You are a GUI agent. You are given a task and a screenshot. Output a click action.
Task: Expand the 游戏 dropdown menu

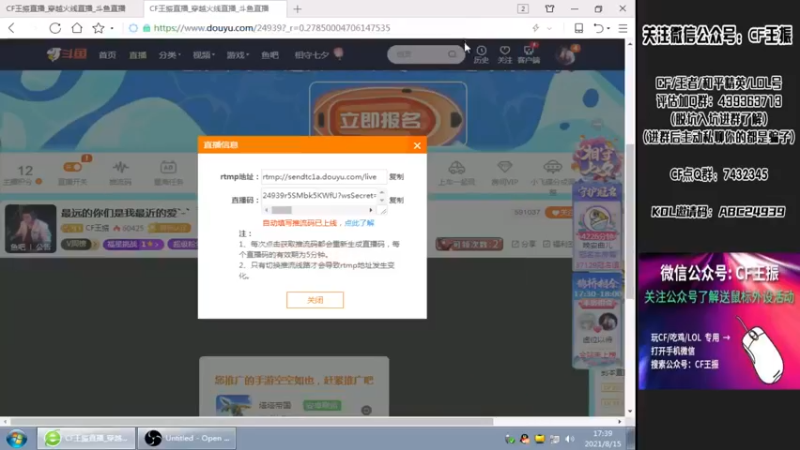pyautogui.click(x=238, y=55)
